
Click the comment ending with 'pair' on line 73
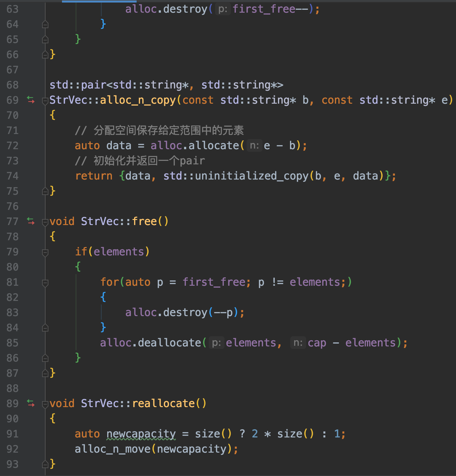140,161
